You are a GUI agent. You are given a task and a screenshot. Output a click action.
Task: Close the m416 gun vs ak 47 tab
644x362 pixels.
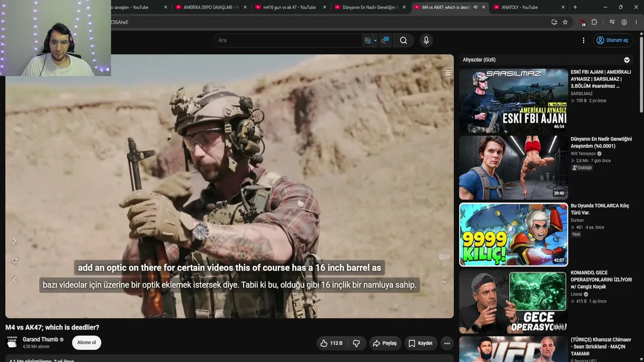click(325, 7)
